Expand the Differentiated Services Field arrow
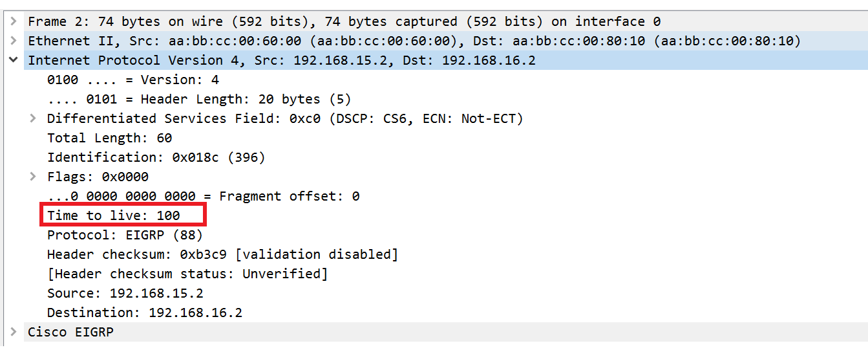Screen dimensions: 868x352 (x=32, y=119)
